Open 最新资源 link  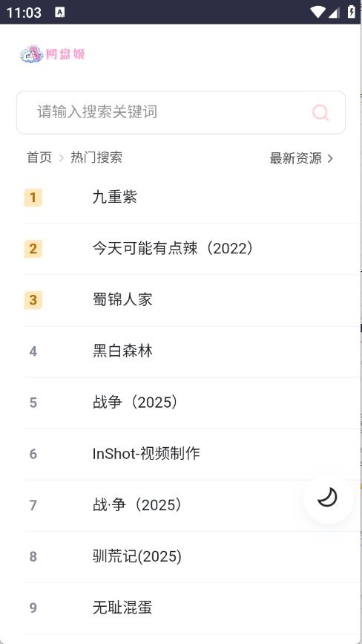[x=295, y=158]
